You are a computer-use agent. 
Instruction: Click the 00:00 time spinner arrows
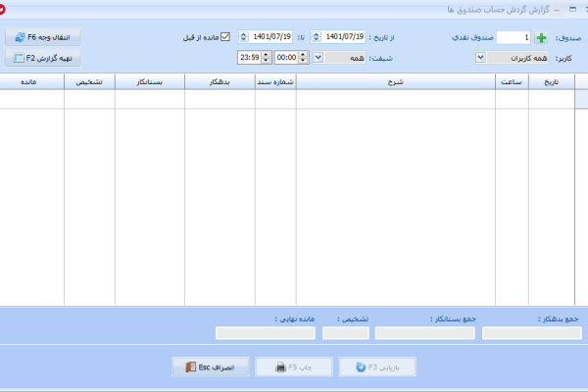(x=304, y=58)
